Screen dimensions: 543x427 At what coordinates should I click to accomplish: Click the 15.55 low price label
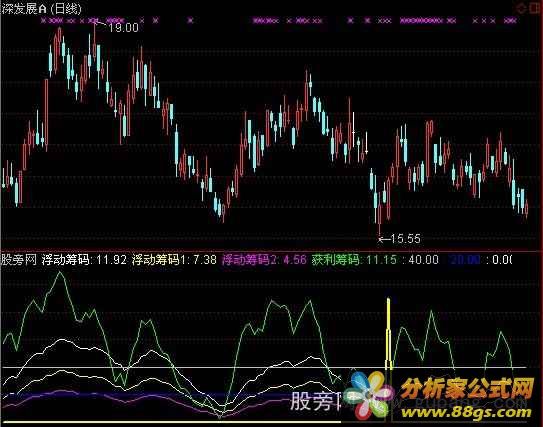tap(406, 239)
